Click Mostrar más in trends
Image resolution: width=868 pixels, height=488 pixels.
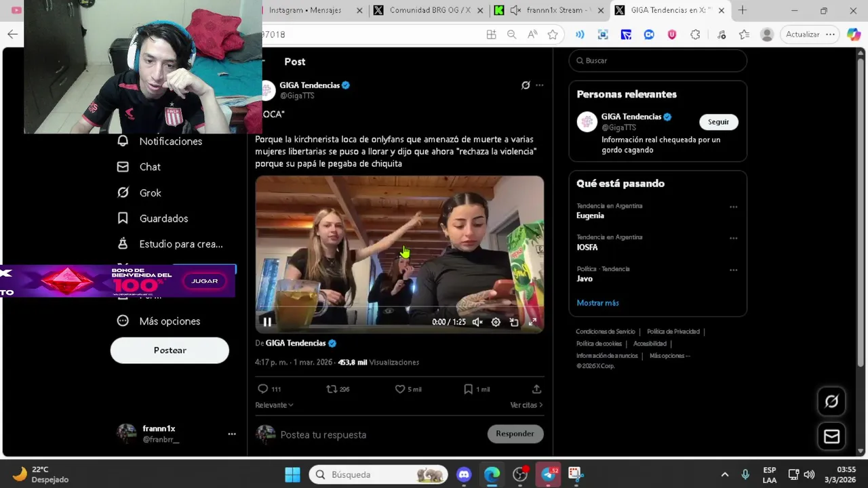(597, 303)
